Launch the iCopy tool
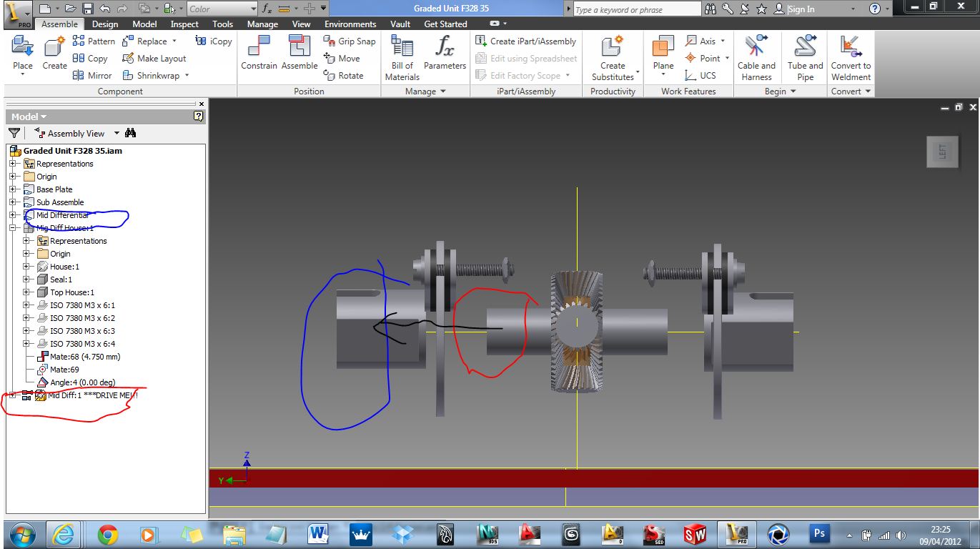The width and height of the screenshot is (980, 549). (x=214, y=41)
